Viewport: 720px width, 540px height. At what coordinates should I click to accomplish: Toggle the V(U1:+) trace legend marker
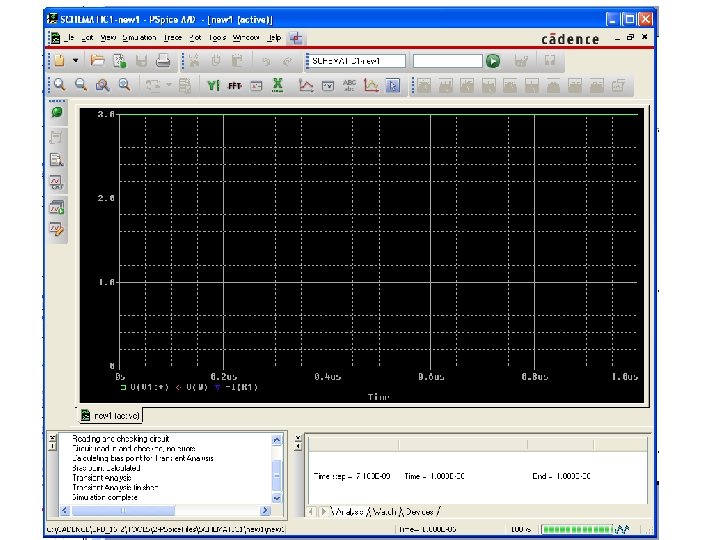point(123,386)
